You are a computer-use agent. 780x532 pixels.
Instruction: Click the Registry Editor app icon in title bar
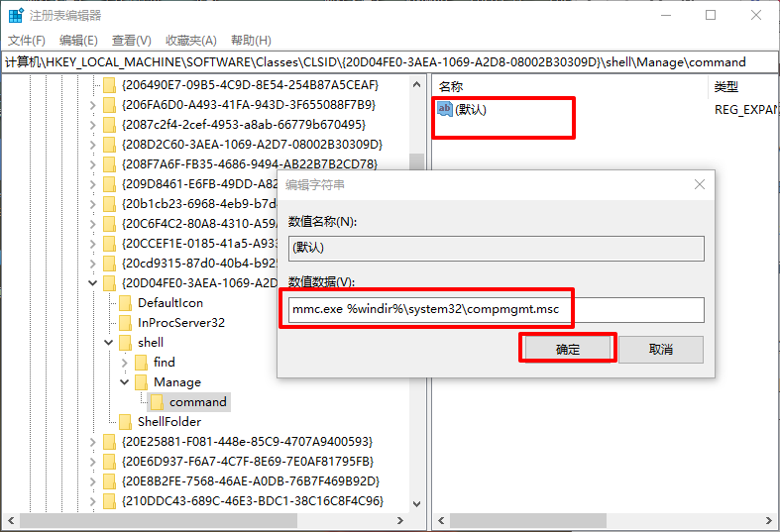click(x=16, y=15)
